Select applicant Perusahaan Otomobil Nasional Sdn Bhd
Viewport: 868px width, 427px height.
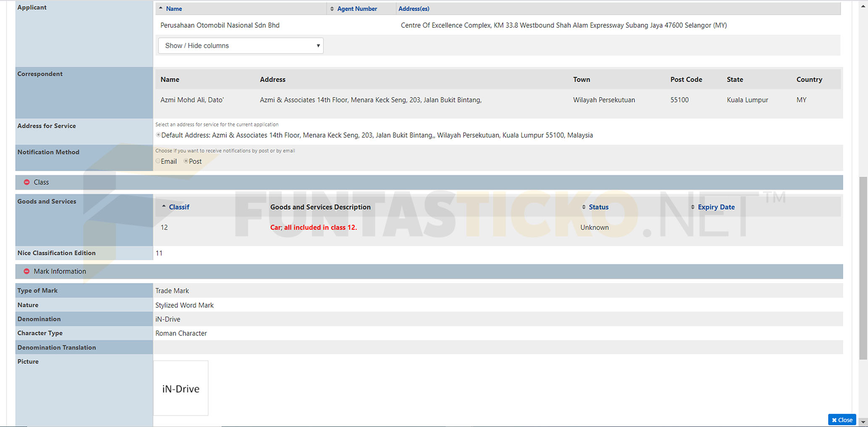[220, 25]
